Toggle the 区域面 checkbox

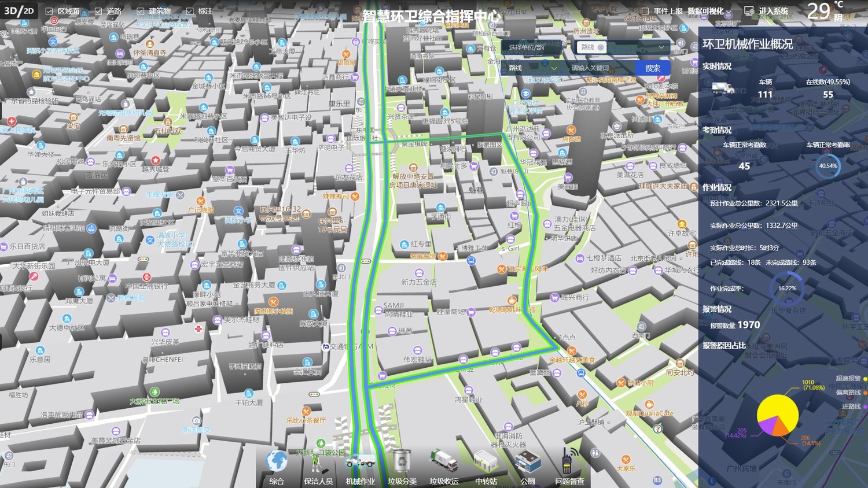pos(49,12)
